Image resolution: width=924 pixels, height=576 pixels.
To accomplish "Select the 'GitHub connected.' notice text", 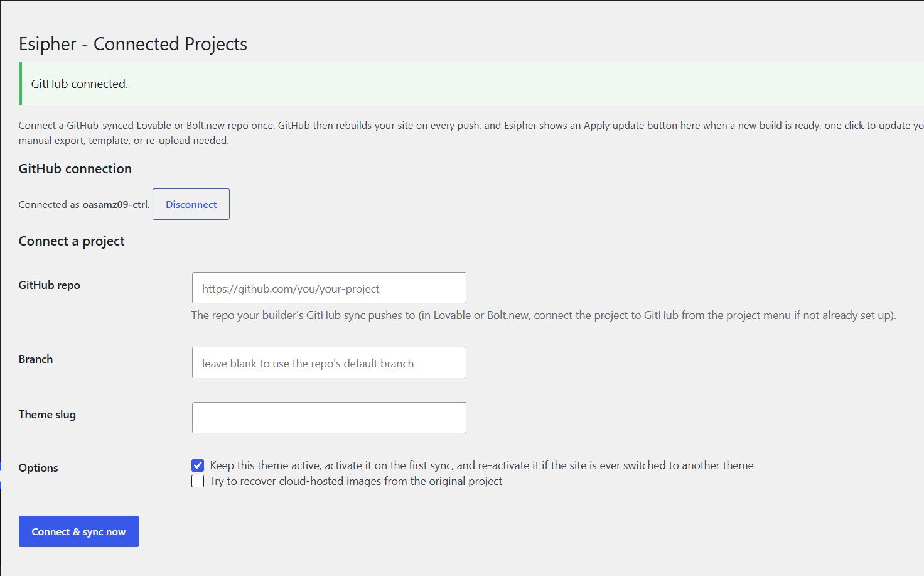I will coord(80,84).
